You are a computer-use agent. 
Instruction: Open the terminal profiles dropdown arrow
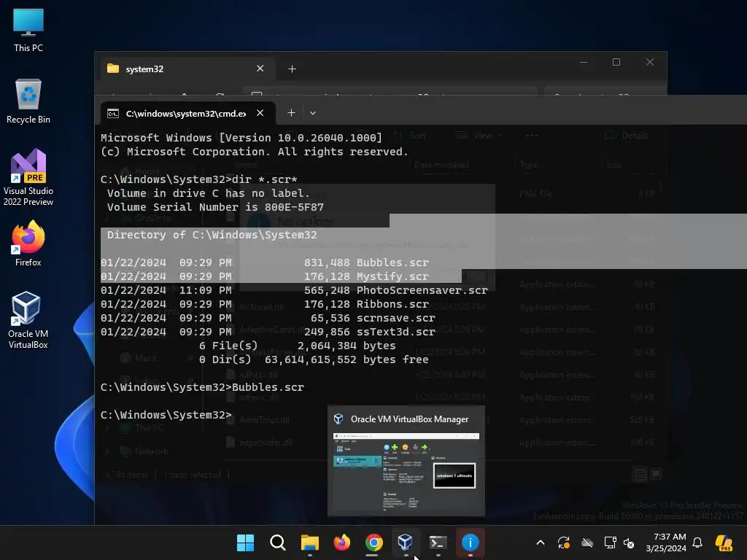tap(312, 113)
